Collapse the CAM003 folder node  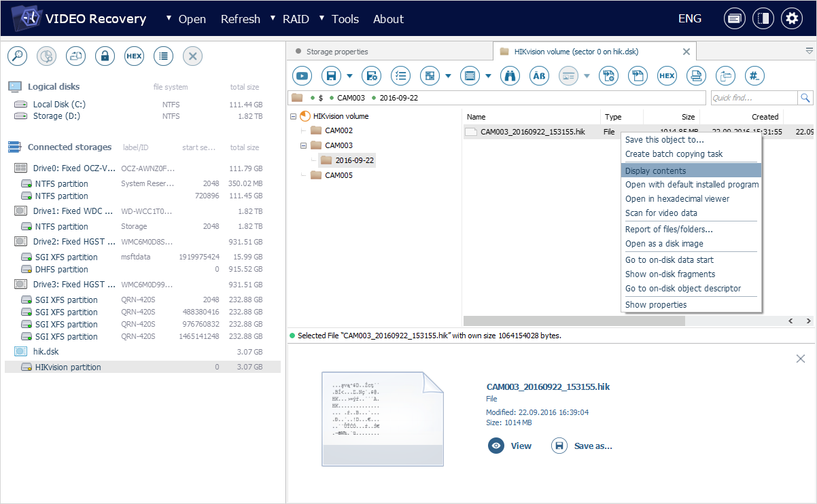(304, 145)
